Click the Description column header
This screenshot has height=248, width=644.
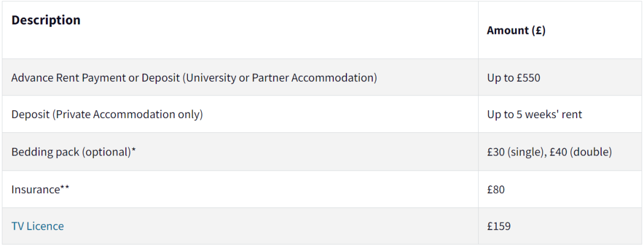(x=46, y=20)
